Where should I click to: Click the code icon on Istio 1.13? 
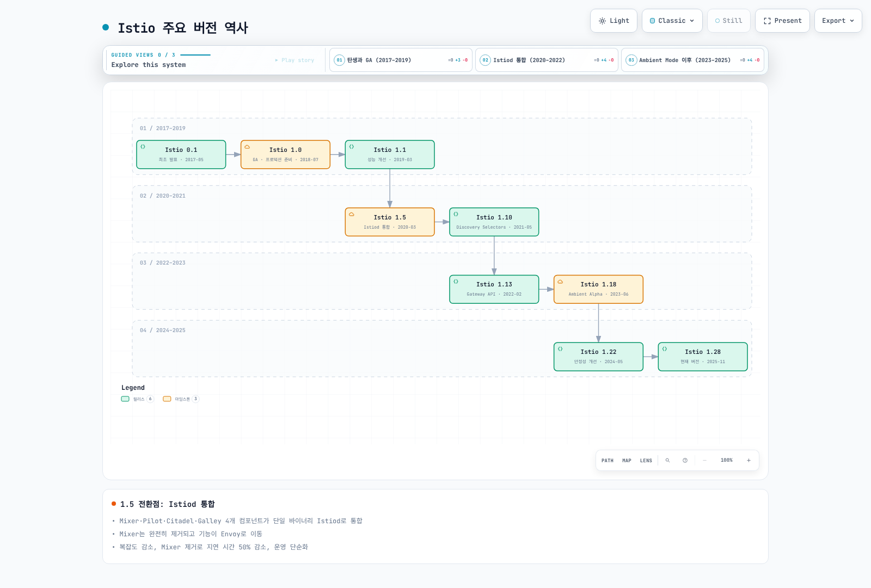pos(456,281)
